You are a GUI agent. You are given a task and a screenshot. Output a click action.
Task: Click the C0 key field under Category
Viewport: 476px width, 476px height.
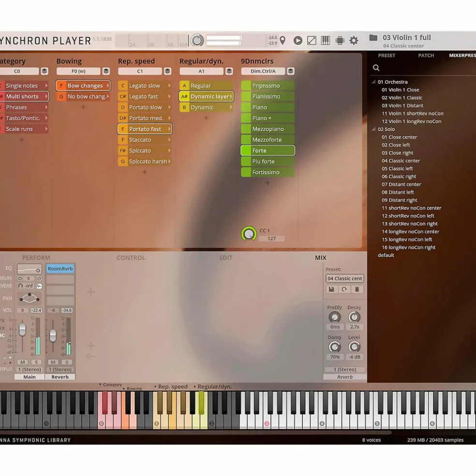pos(19,71)
